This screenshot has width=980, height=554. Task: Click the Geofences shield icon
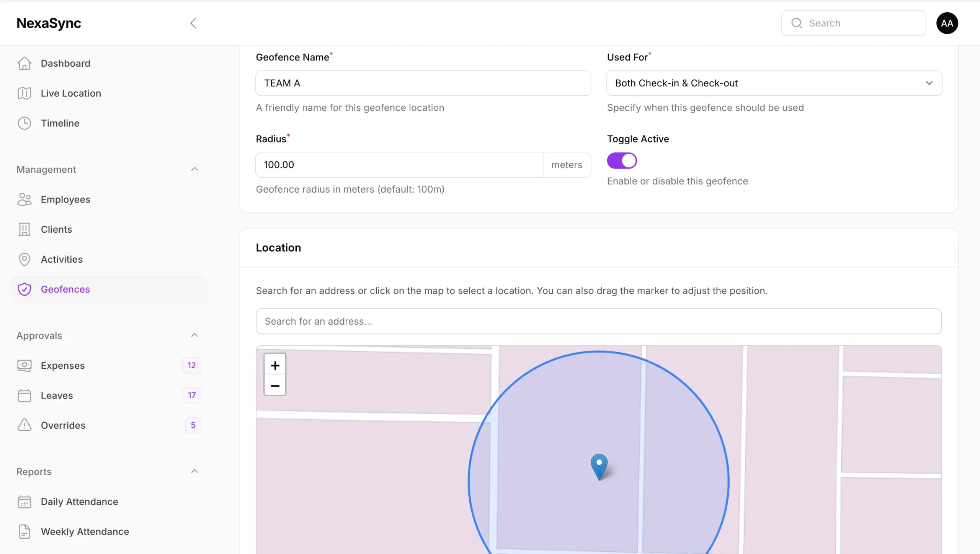click(24, 289)
